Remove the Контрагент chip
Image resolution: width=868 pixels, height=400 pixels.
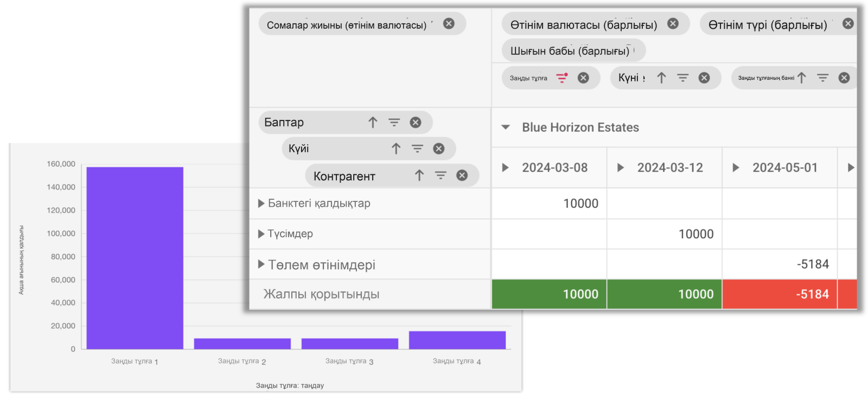coord(462,175)
